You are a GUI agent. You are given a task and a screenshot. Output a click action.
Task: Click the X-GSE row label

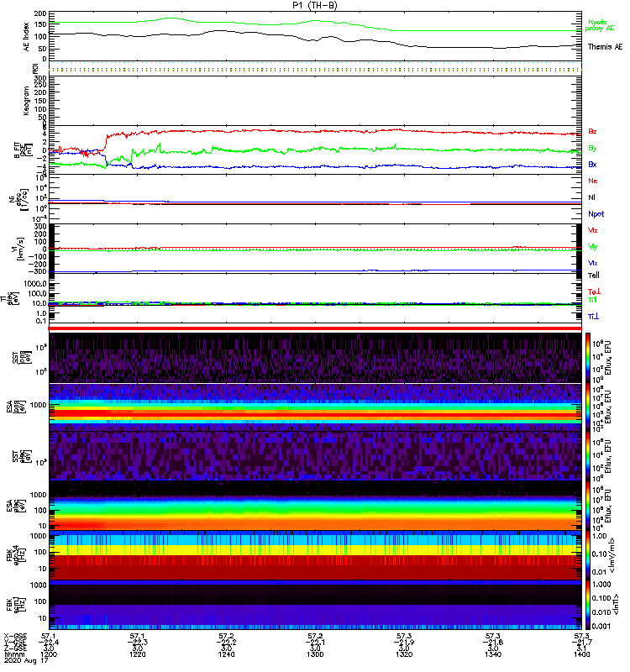pyautogui.click(x=15, y=636)
